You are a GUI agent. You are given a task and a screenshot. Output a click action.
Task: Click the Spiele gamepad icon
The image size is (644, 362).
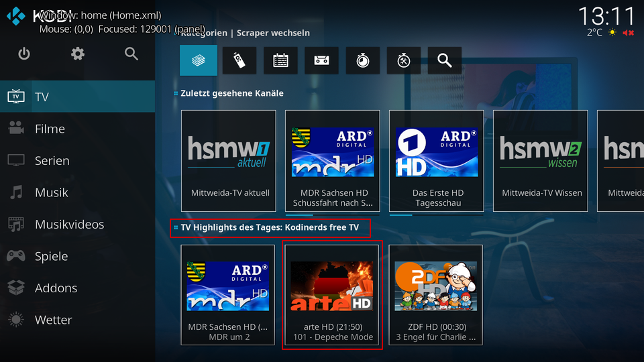16,256
